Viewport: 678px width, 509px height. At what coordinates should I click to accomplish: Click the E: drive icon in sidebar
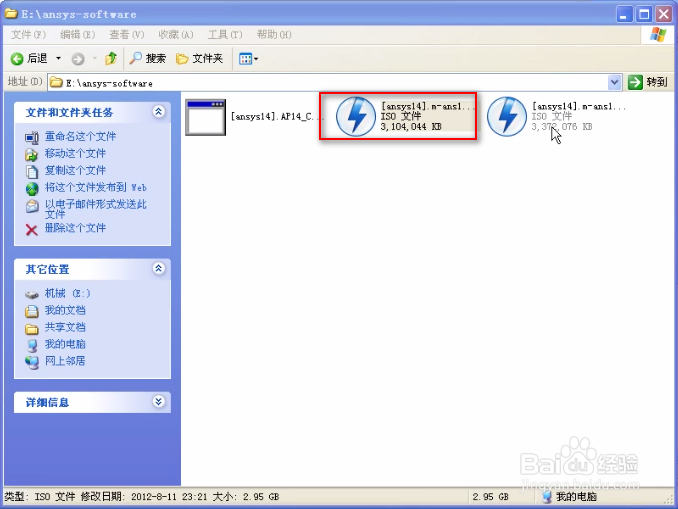pos(32,295)
